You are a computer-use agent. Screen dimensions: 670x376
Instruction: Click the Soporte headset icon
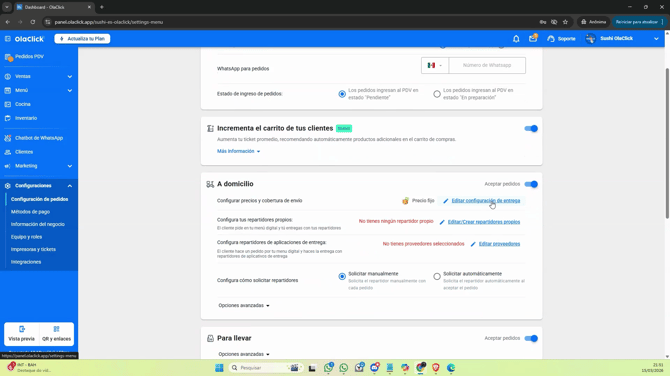[551, 39]
